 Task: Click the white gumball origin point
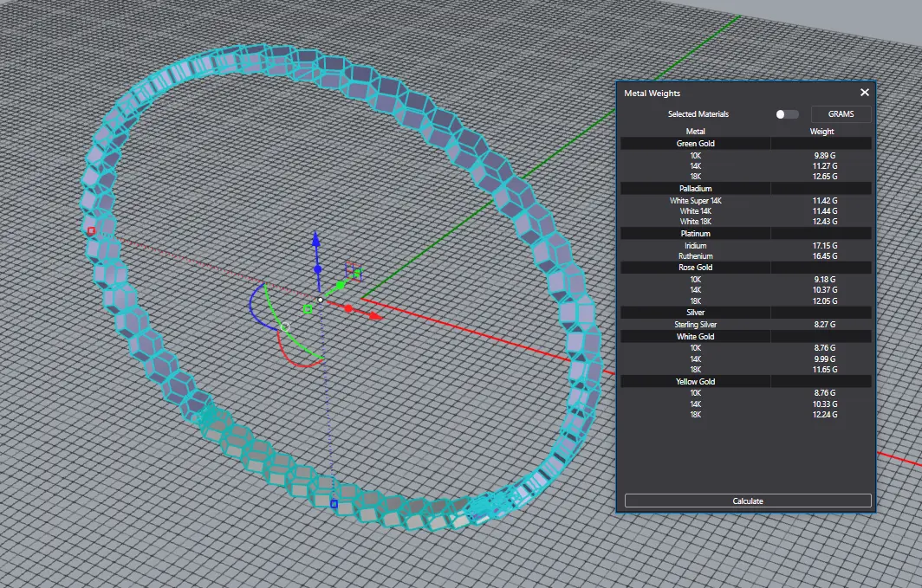[321, 300]
